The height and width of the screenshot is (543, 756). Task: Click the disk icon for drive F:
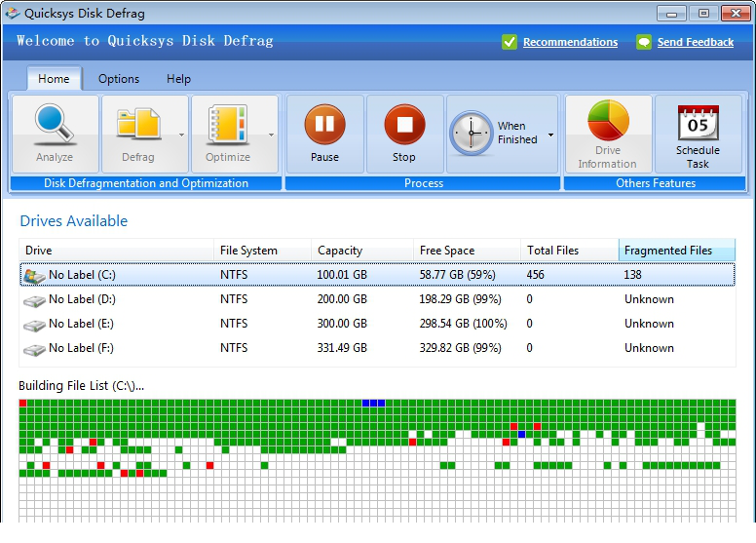point(34,350)
